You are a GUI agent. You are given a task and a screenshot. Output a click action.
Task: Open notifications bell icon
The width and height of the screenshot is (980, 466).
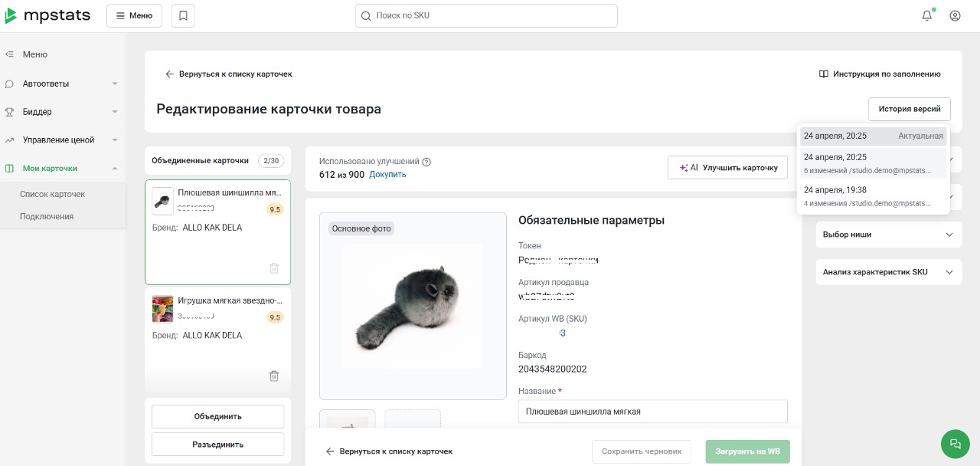927,15
